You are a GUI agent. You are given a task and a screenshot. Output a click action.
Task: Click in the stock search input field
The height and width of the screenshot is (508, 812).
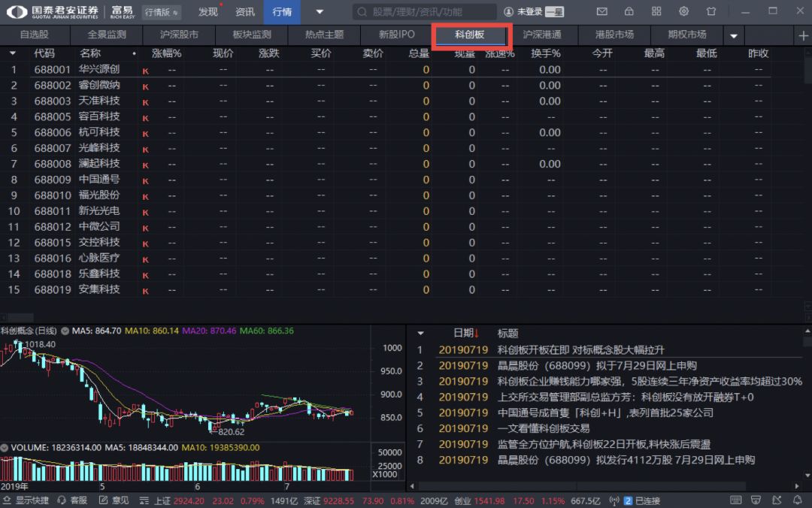(x=423, y=12)
